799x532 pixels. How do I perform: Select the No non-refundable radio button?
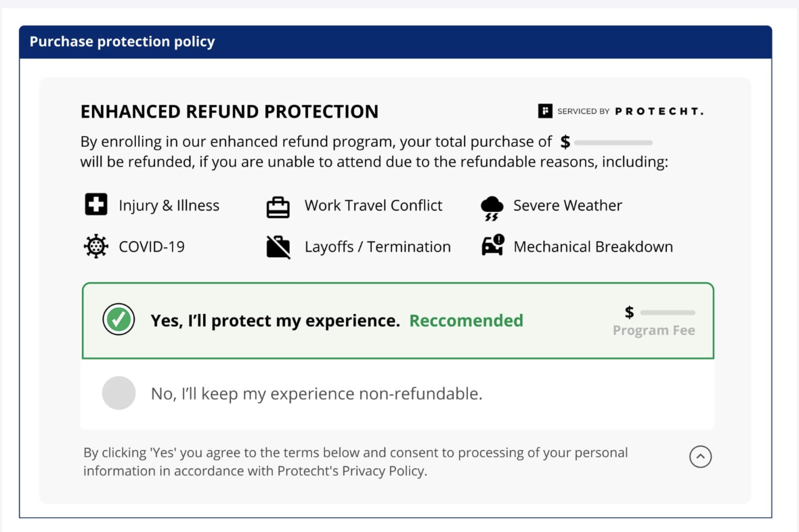coord(118,393)
